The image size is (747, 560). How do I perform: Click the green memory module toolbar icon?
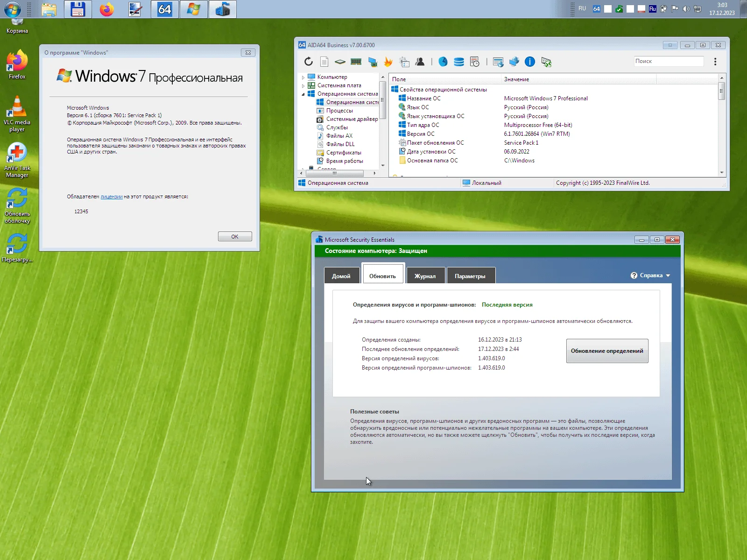point(356,62)
